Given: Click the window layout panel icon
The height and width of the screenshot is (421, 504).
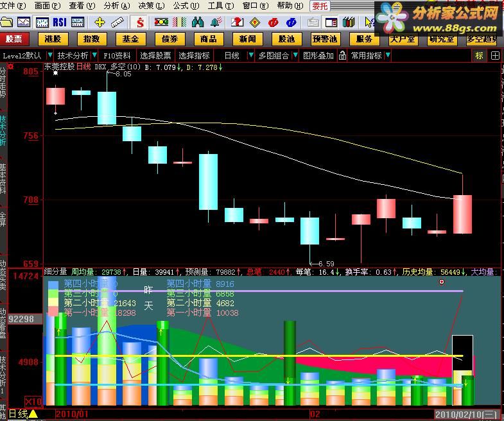Looking at the screenshot, I should (x=331, y=22).
